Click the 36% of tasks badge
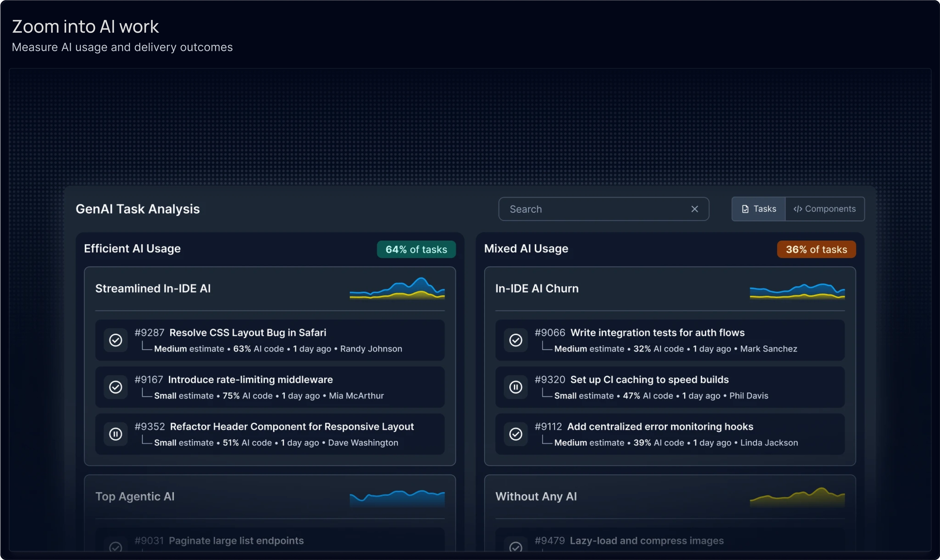 click(x=816, y=249)
